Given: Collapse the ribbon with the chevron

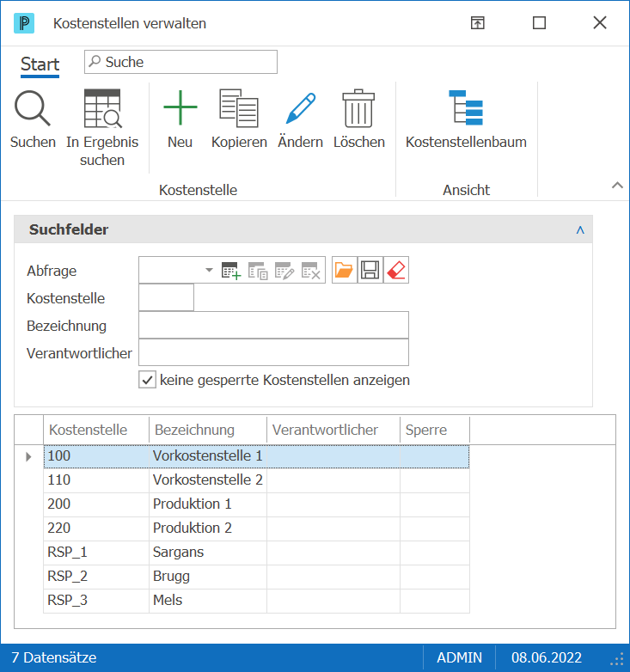Looking at the screenshot, I should click(x=617, y=185).
